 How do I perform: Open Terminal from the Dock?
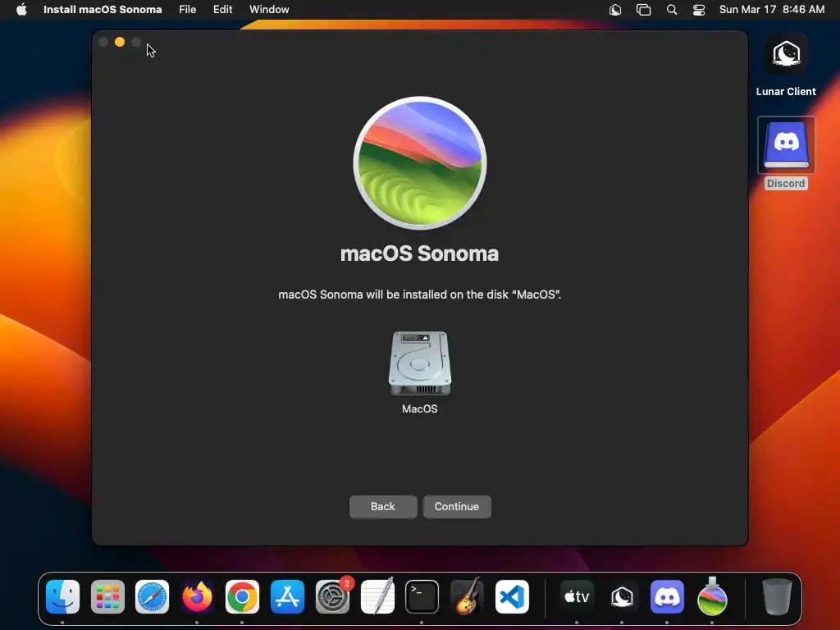tap(422, 596)
